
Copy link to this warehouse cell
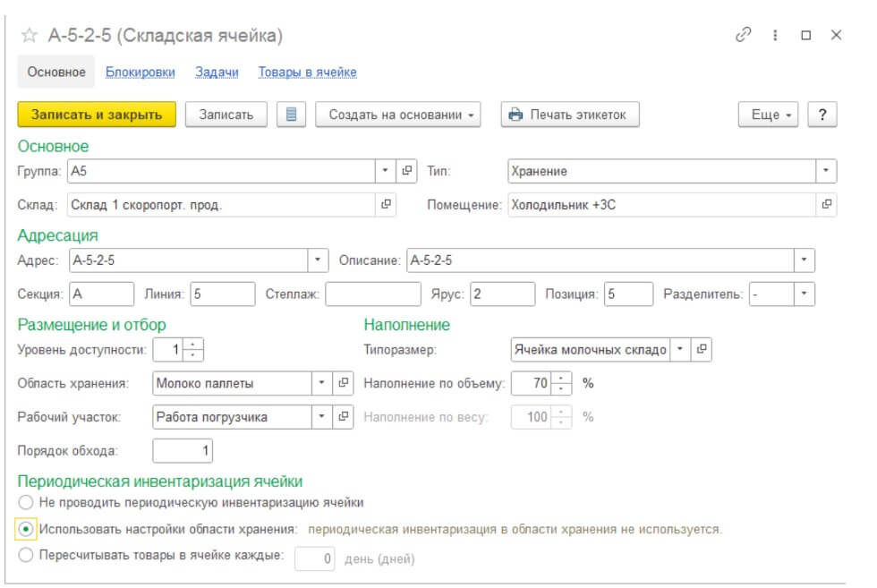point(743,35)
